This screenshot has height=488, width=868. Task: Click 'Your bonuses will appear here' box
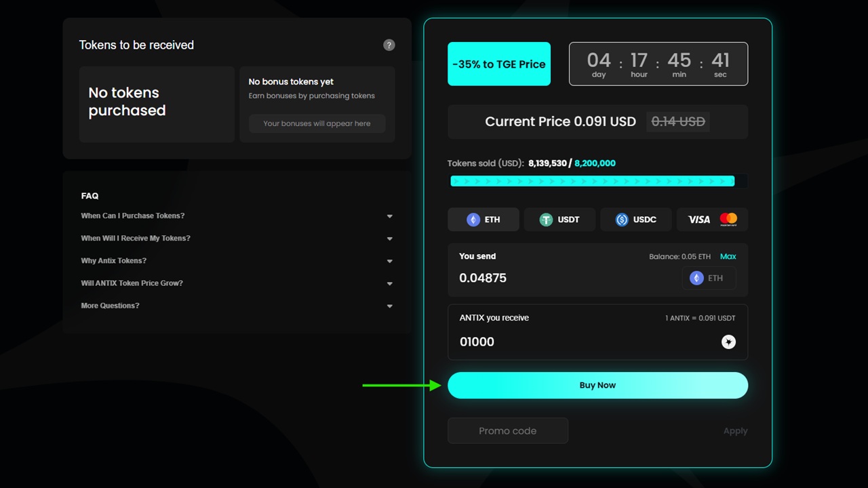click(x=317, y=123)
